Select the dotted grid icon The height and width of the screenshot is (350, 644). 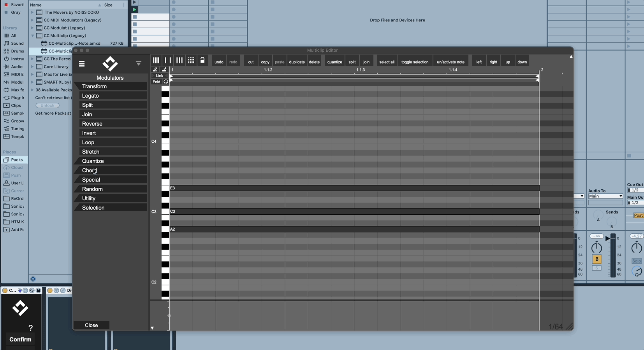click(191, 60)
